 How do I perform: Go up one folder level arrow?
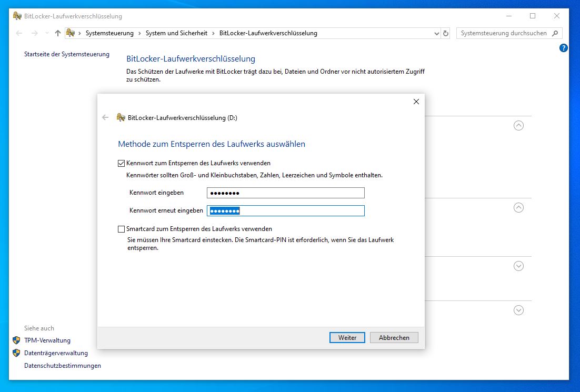coord(58,33)
